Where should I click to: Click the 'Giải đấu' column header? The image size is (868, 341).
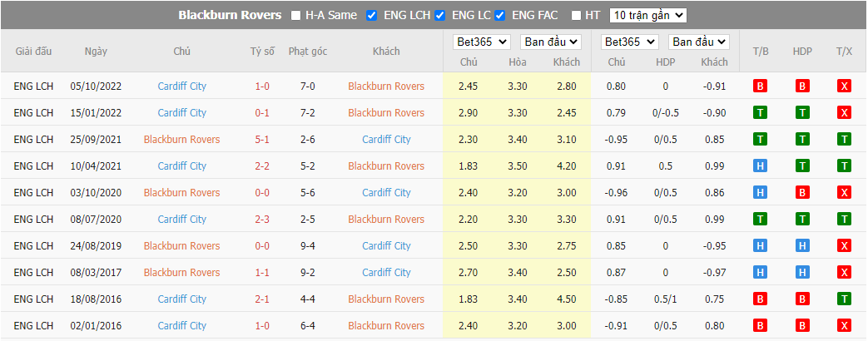pos(33,51)
